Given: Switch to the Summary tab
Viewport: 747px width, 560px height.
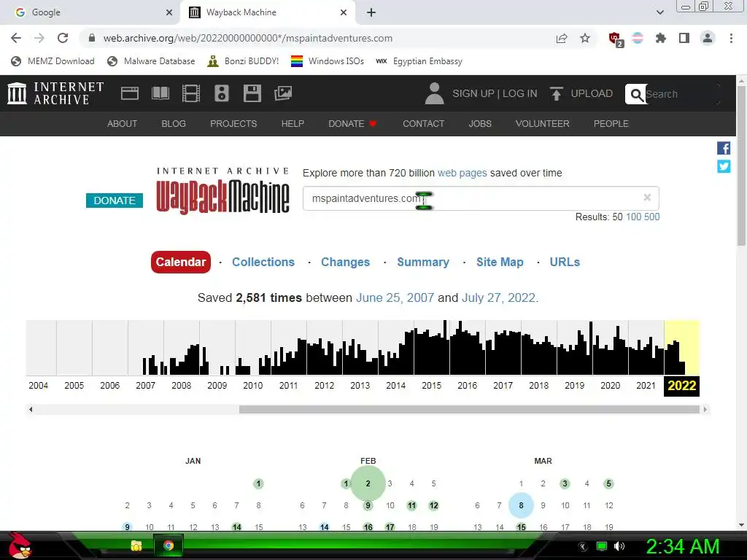Looking at the screenshot, I should [423, 262].
